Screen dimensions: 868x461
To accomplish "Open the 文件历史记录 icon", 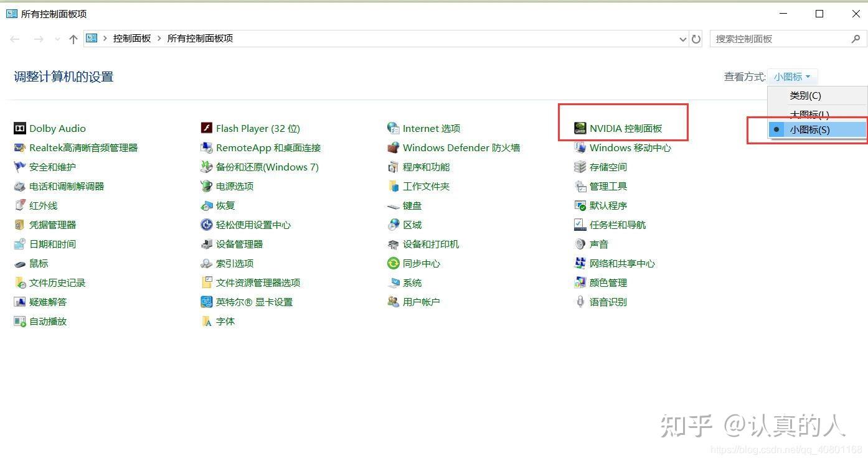I will (x=19, y=283).
